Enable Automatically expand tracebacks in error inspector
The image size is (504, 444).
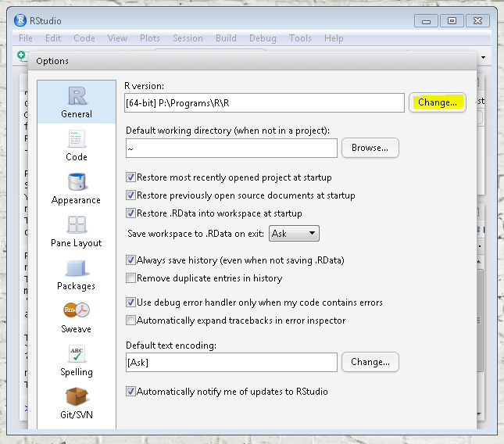click(130, 320)
